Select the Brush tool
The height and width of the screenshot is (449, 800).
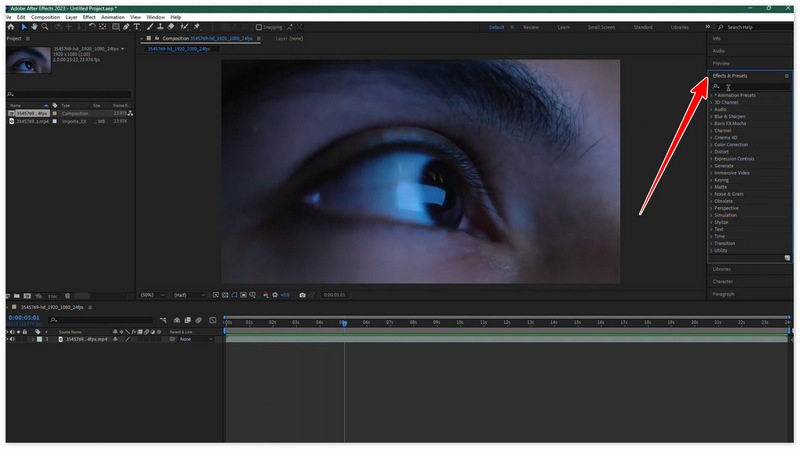[x=150, y=27]
